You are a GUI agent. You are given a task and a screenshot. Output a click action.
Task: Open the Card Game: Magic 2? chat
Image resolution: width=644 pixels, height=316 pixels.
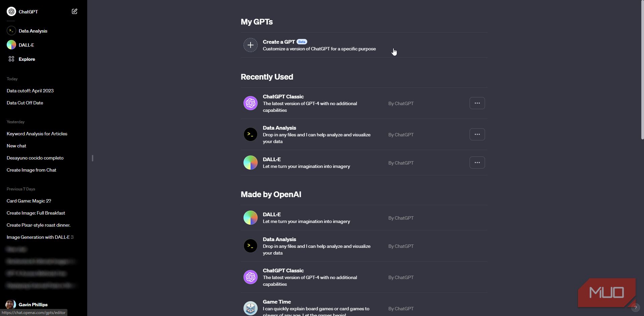[29, 201]
